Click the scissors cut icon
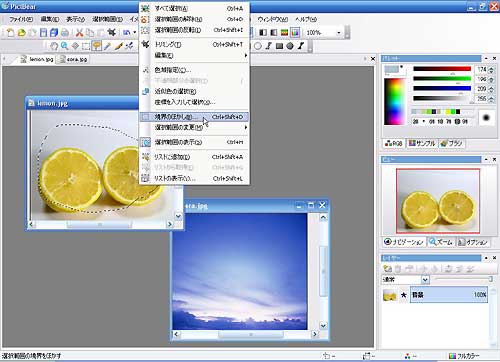Screen dimensions: 500x362 point(79,33)
